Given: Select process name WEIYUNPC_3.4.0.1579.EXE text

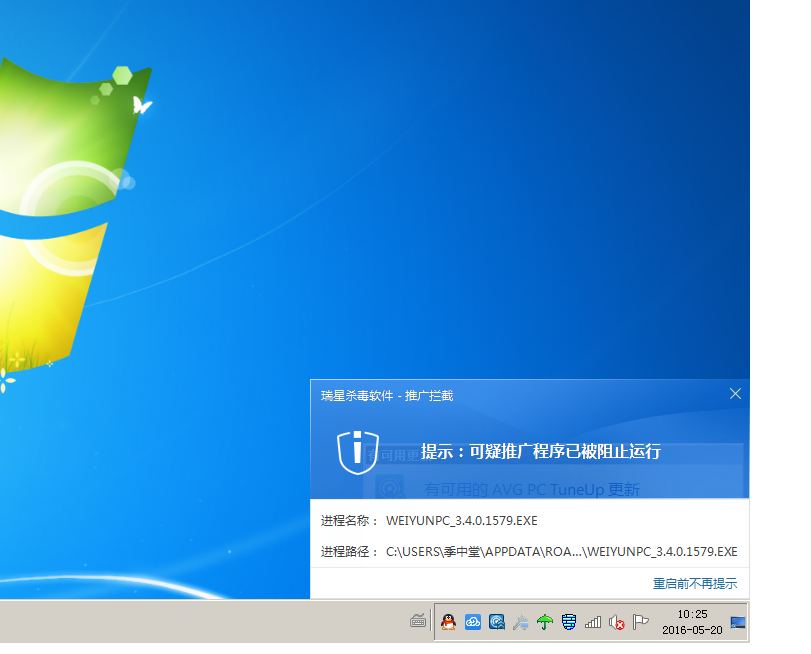Looking at the screenshot, I should click(x=461, y=521).
